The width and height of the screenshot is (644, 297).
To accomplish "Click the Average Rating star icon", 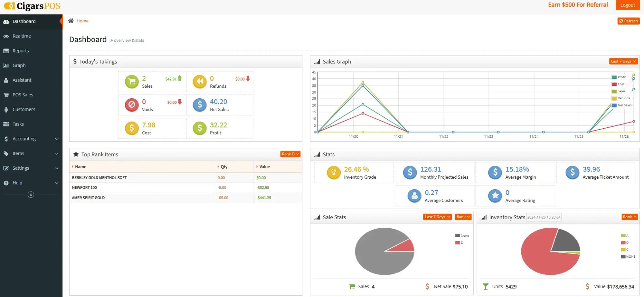I will 495,196.
